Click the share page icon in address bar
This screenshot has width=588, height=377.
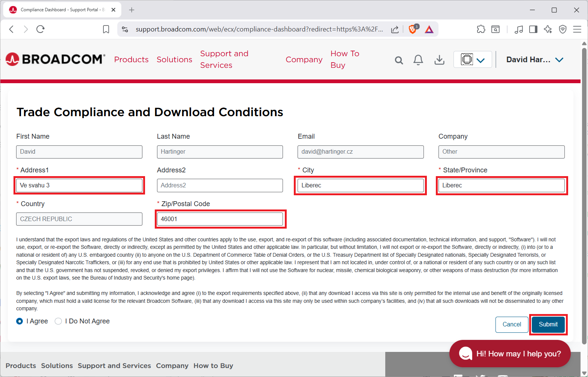tap(395, 29)
